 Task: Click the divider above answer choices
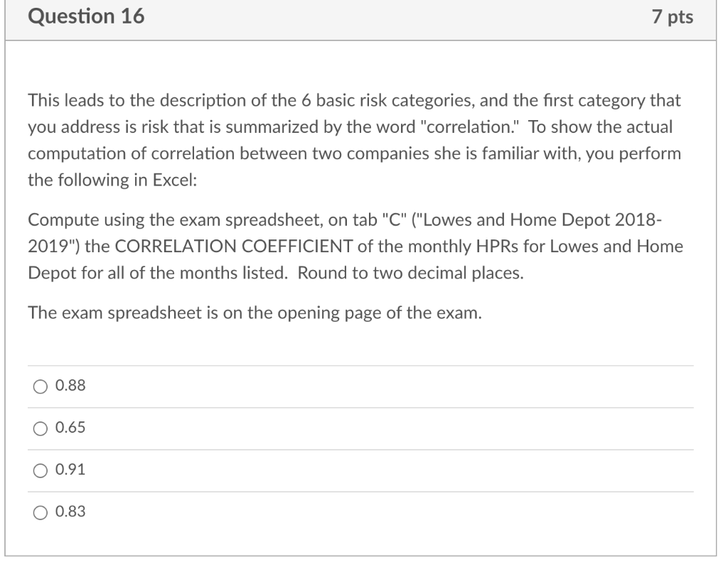360,365
